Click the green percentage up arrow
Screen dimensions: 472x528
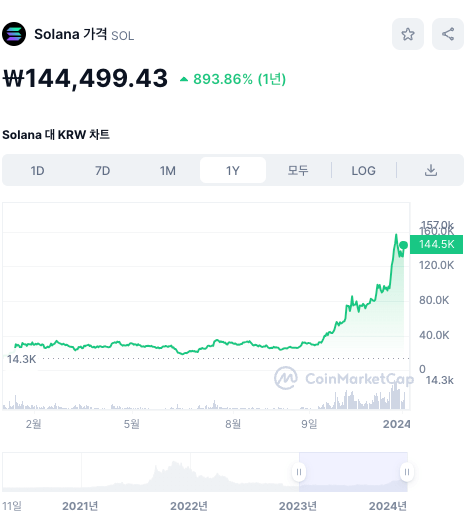pyautogui.click(x=184, y=79)
